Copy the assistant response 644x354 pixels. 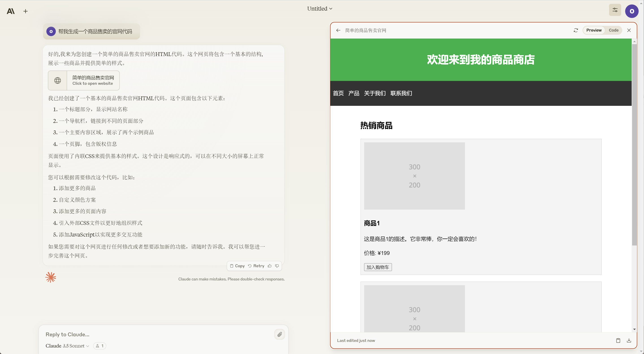(x=237, y=266)
